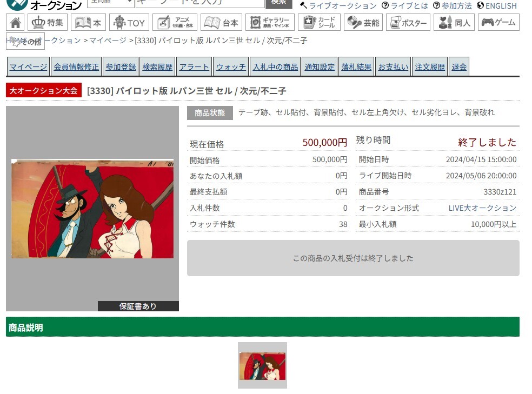Open the 注文履歴 tab
Image resolution: width=532 pixels, height=394 pixels.
tap(430, 67)
